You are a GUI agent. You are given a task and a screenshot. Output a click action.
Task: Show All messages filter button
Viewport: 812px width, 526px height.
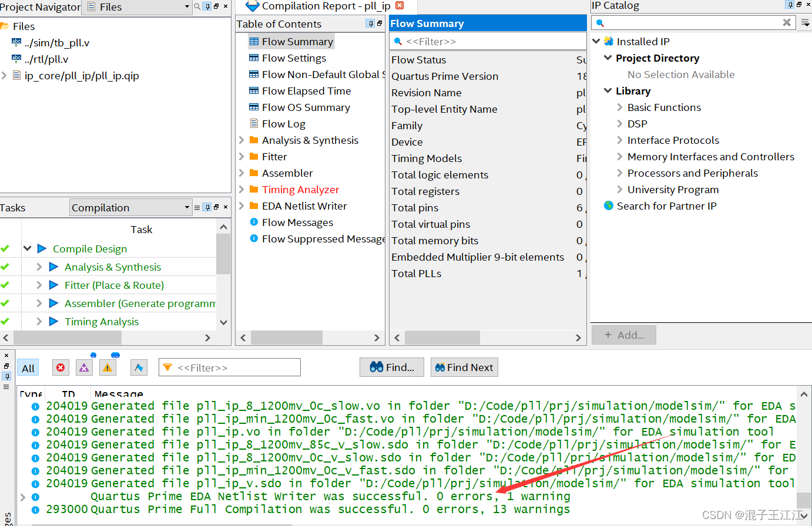coord(28,368)
